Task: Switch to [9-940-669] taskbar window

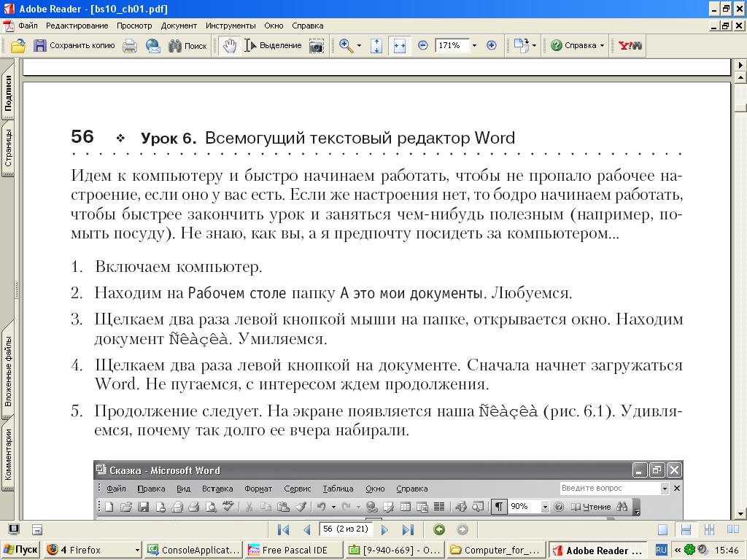Action: [395, 550]
